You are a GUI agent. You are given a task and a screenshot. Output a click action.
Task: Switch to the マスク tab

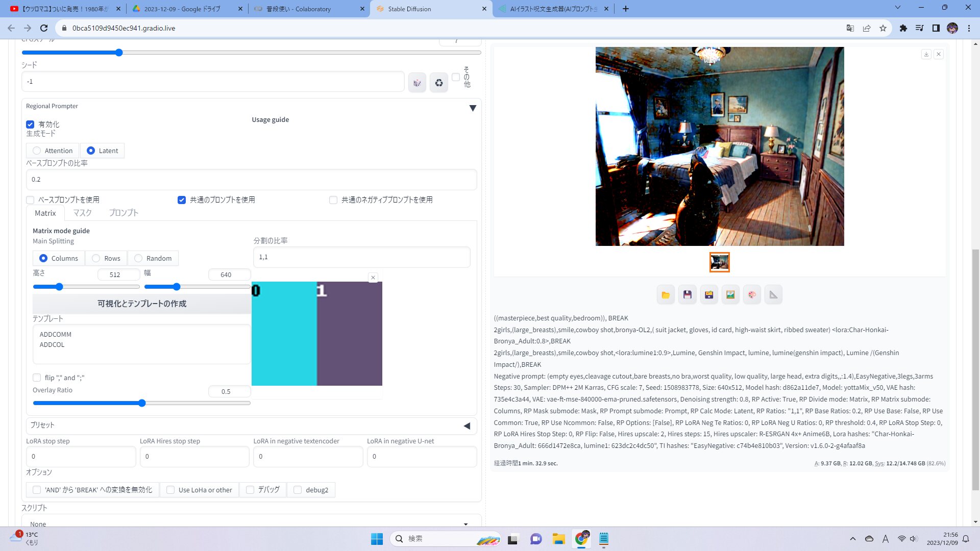pos(82,213)
